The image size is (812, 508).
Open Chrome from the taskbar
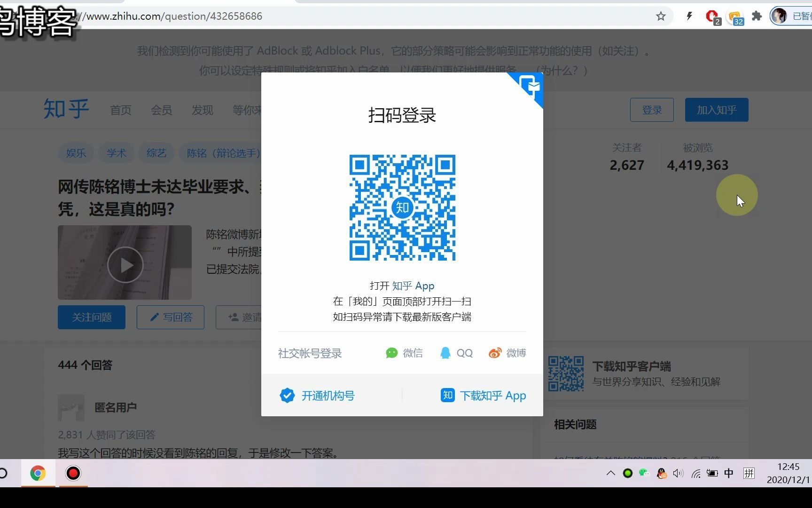click(x=38, y=473)
